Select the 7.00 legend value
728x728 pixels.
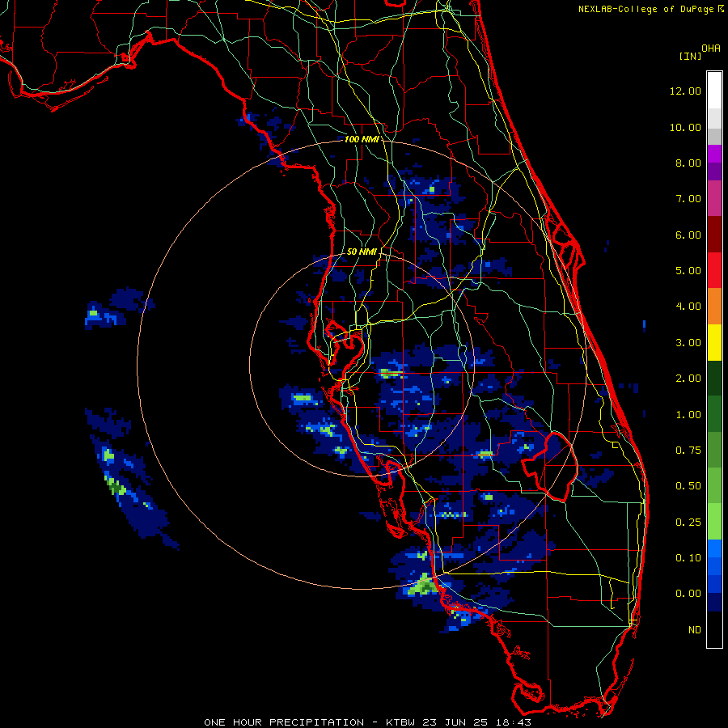[688, 199]
